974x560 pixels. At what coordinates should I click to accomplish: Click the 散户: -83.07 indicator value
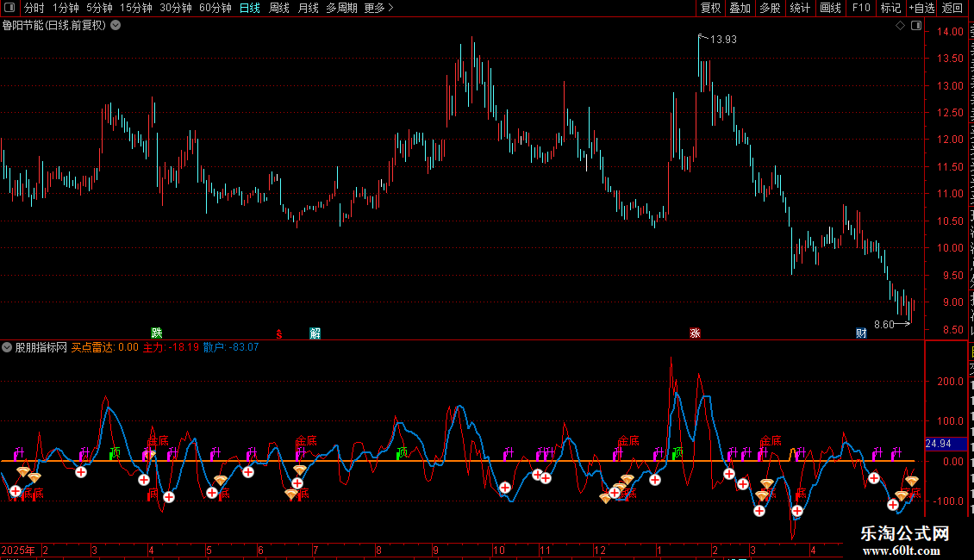coord(231,348)
